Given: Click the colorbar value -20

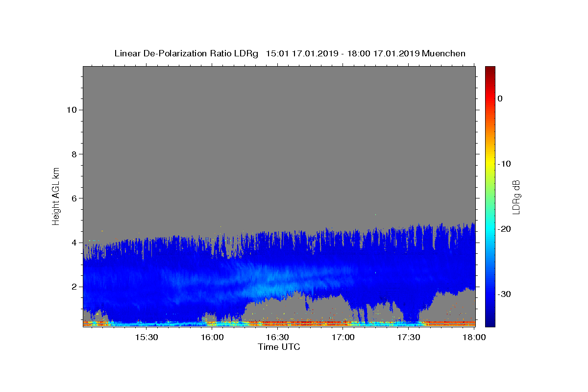Looking at the screenshot, I should (505, 229).
